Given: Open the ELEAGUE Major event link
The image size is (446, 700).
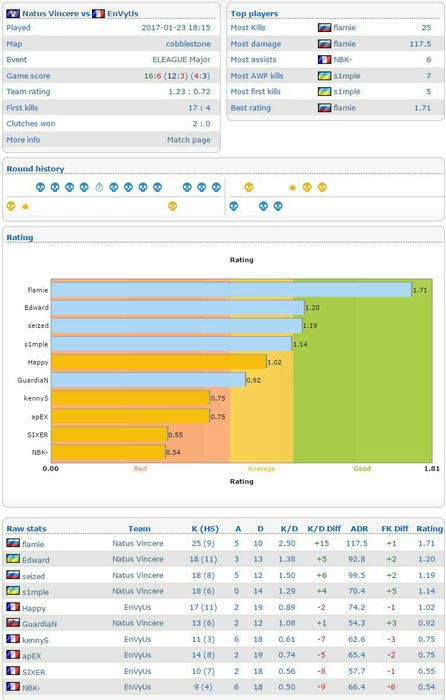Looking at the screenshot, I should click(181, 59).
